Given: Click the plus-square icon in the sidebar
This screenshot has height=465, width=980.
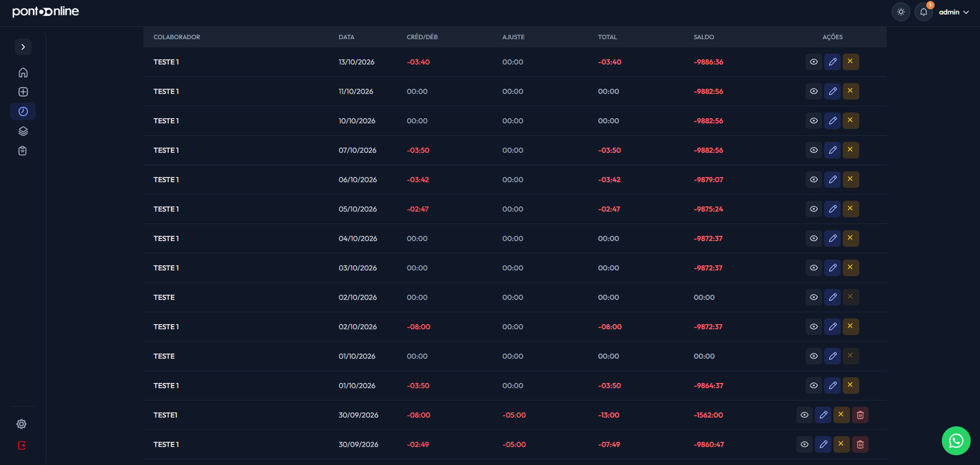Looking at the screenshot, I should (x=23, y=92).
